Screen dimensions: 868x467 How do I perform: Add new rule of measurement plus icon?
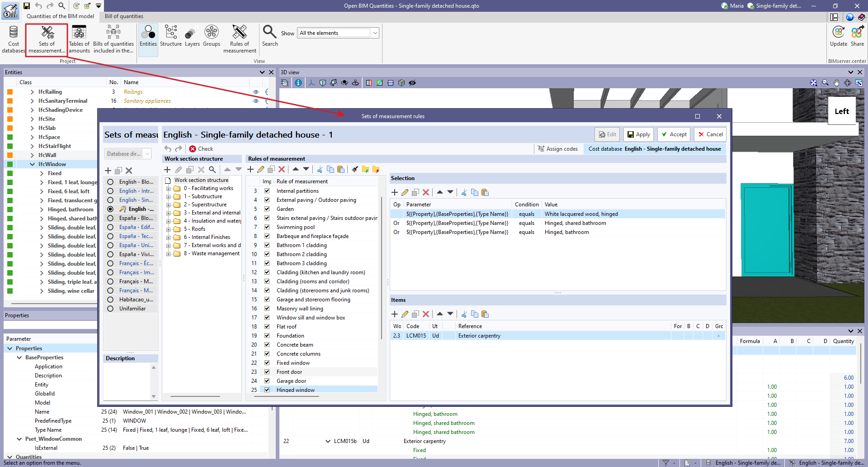pyautogui.click(x=250, y=169)
